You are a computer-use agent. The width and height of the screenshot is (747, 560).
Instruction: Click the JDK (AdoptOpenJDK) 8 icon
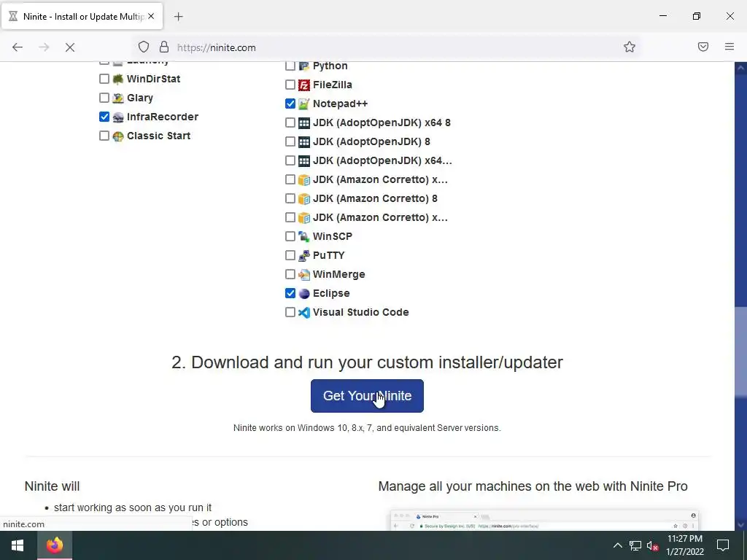tap(304, 142)
